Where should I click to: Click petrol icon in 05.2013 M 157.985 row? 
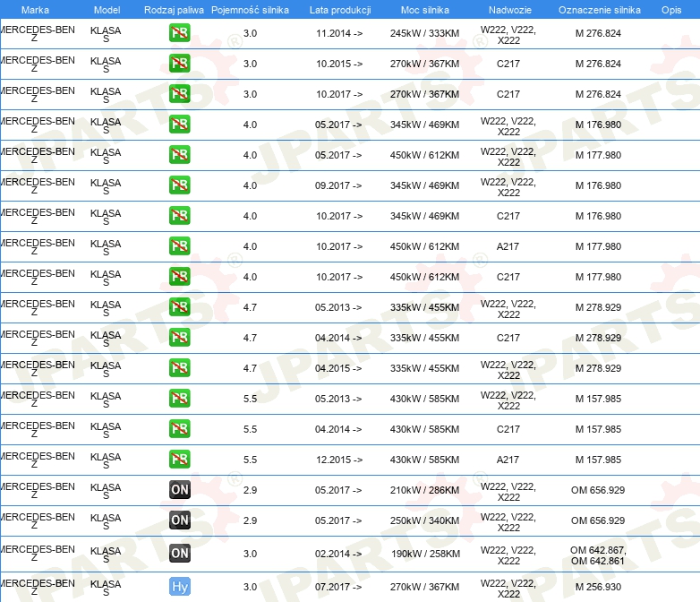pyautogui.click(x=180, y=399)
